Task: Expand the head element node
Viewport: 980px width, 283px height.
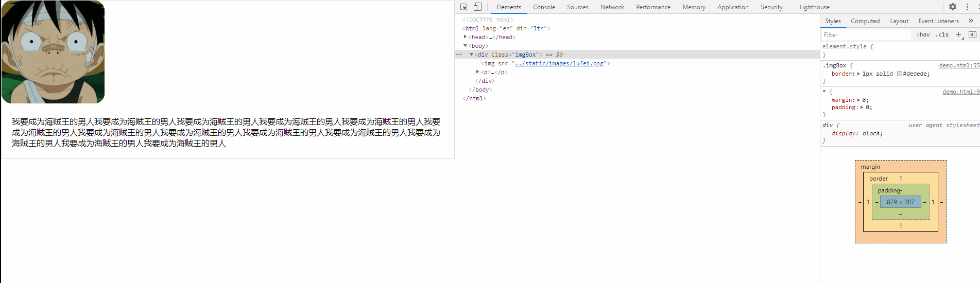Action: 465,37
